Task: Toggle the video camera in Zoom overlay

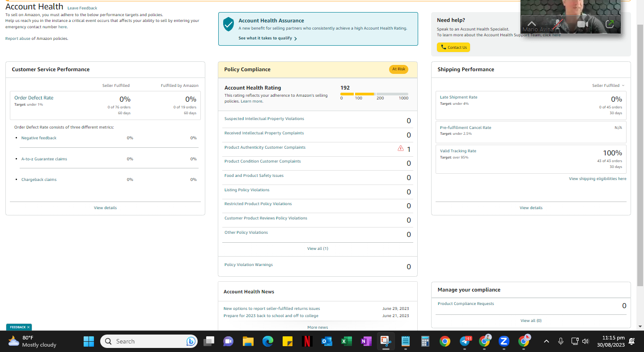Action: click(x=583, y=24)
